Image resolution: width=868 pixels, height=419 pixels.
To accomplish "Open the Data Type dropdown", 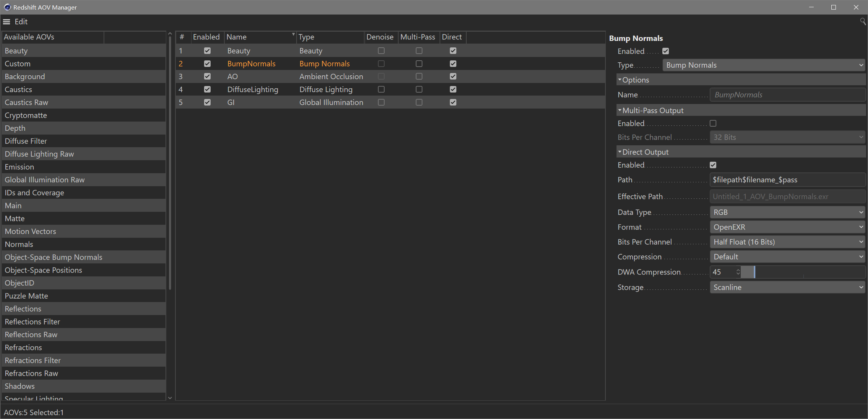I will (x=787, y=212).
